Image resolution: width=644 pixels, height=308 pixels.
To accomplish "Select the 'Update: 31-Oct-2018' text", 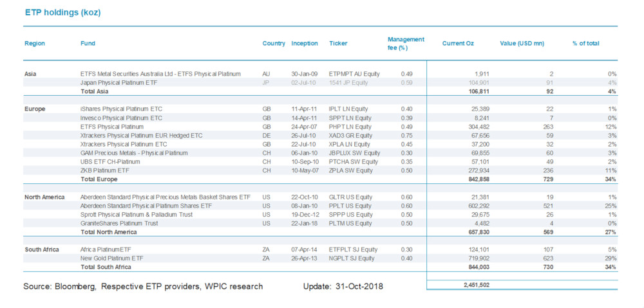I will [x=343, y=286].
